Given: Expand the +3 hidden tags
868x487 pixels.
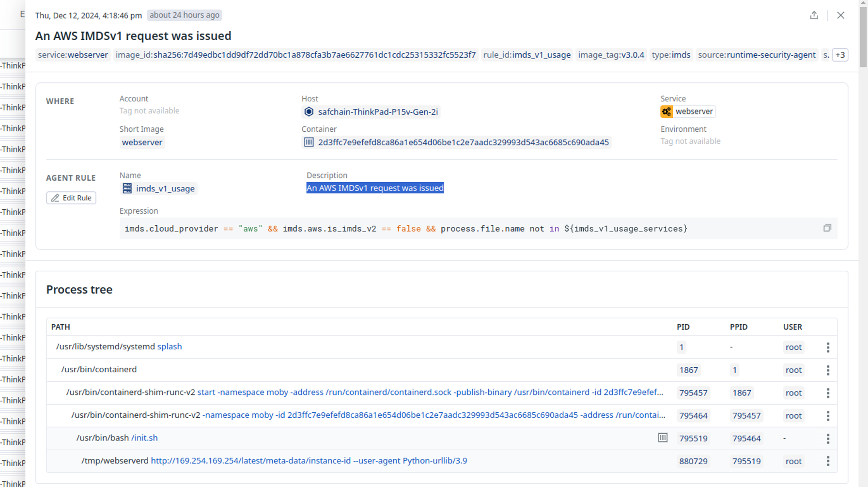Looking at the screenshot, I should pyautogui.click(x=840, y=55).
